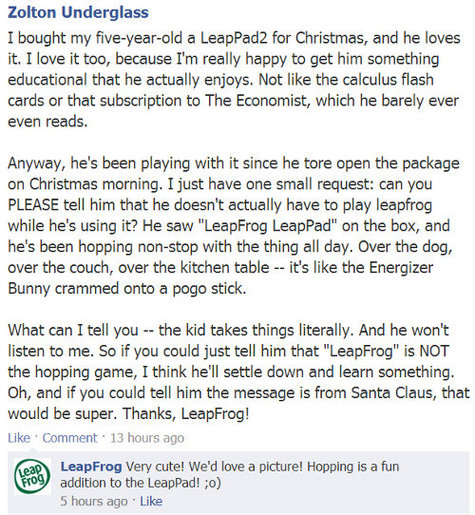The height and width of the screenshot is (515, 475).
Task: Like LeapFrog's reply comment
Action: 151,501
